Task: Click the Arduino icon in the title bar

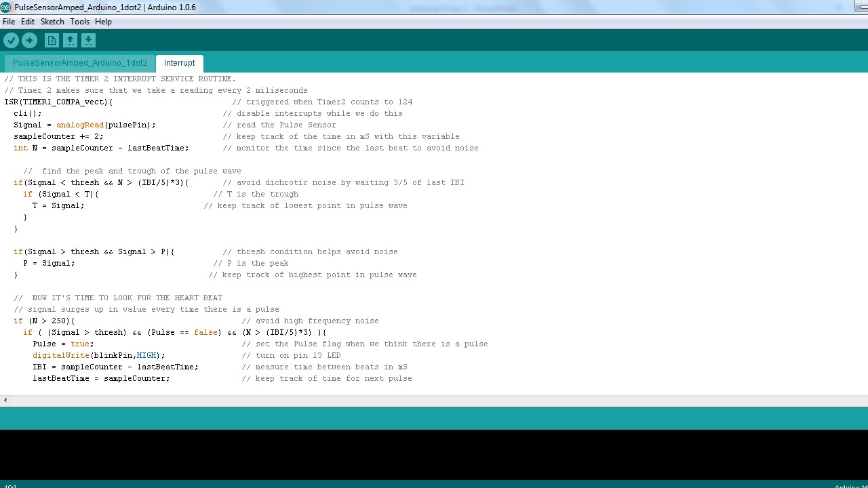Action: pyautogui.click(x=7, y=8)
